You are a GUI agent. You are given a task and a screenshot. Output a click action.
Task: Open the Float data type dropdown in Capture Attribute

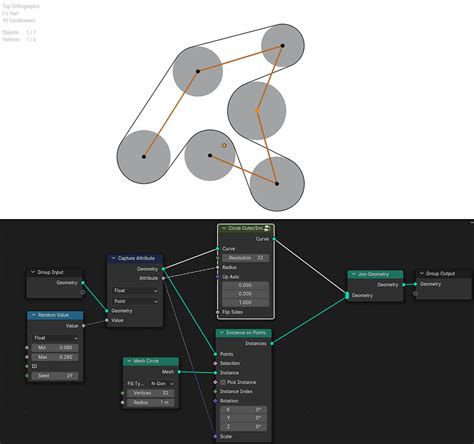(x=136, y=291)
